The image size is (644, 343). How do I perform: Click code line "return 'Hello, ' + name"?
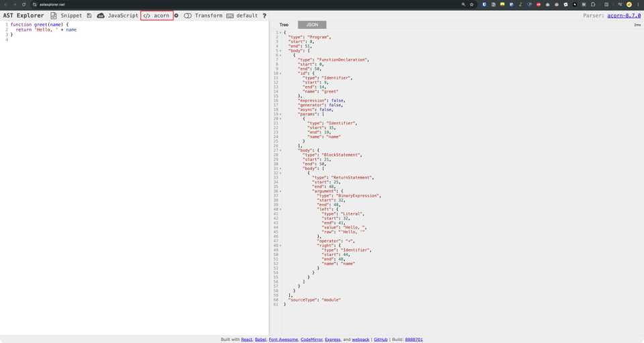coord(46,30)
